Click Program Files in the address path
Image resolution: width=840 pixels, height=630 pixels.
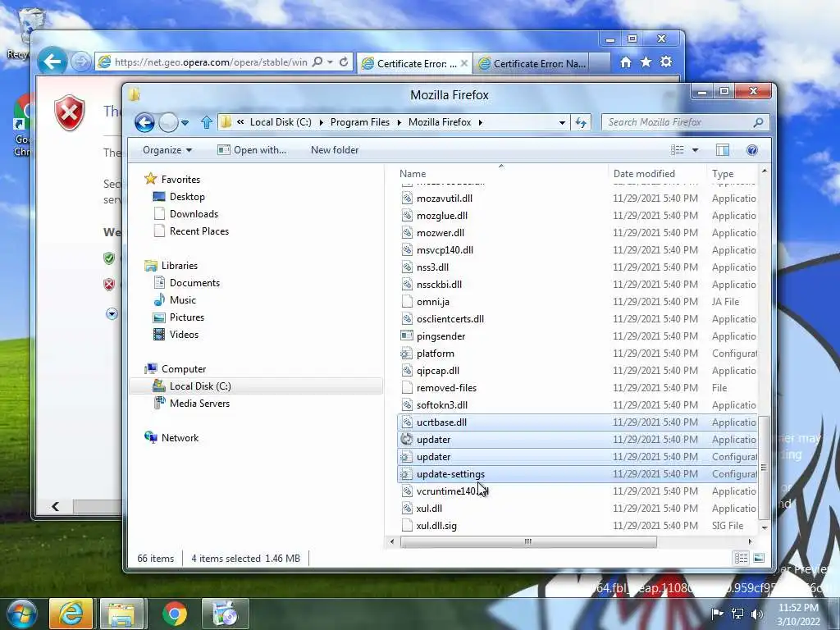360,122
